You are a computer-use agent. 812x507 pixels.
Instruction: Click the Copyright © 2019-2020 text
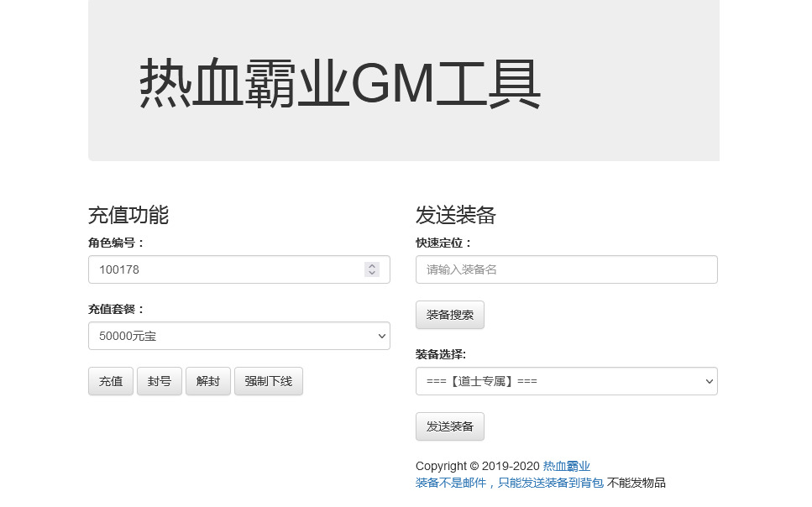478,466
